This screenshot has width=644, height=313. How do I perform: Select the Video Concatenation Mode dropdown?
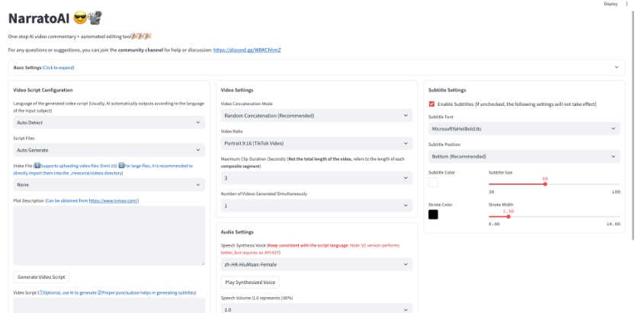[x=316, y=116]
